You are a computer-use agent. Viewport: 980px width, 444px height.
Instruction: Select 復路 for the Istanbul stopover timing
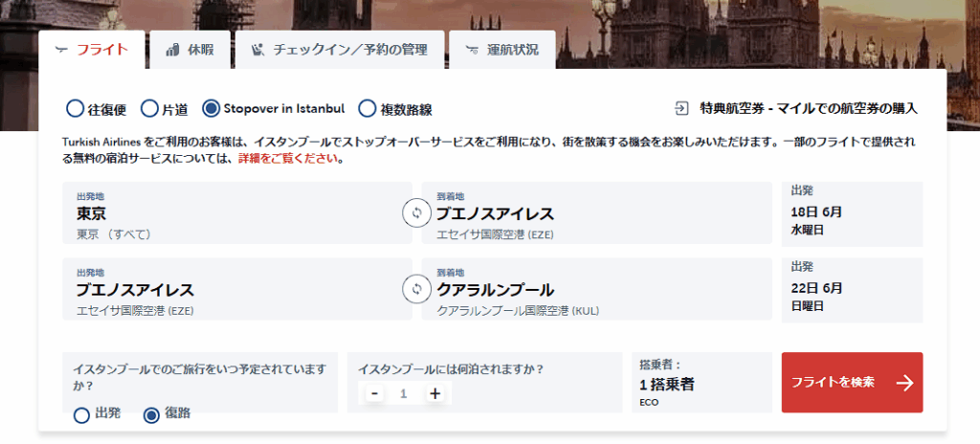point(151,414)
